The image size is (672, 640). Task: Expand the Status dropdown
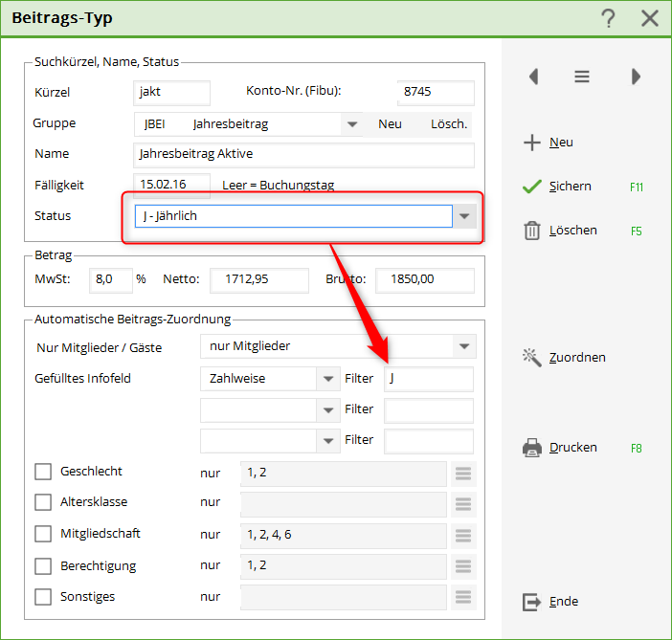pyautogui.click(x=464, y=217)
